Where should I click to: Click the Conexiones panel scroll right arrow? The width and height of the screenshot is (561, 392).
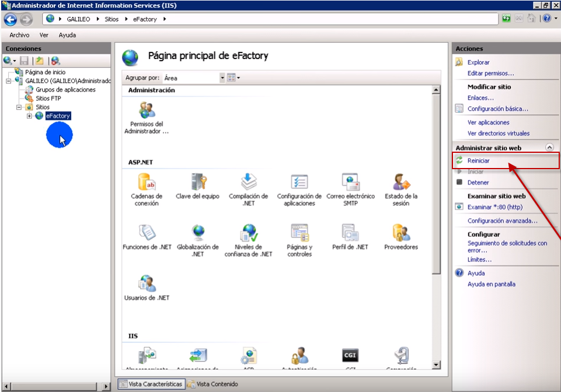coord(106,386)
